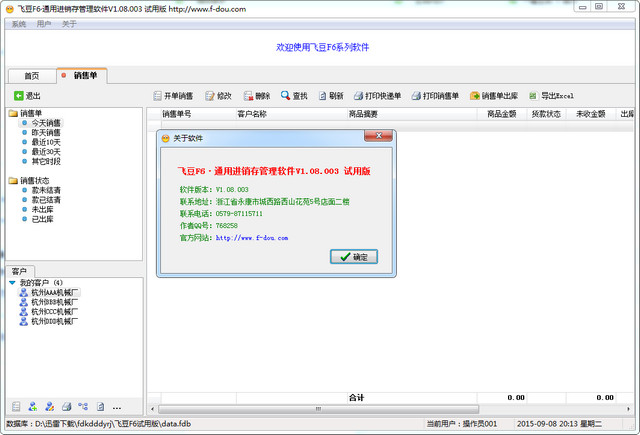640x435 pixels.
Task: Select the 客户 panel tab
Action: 19,271
